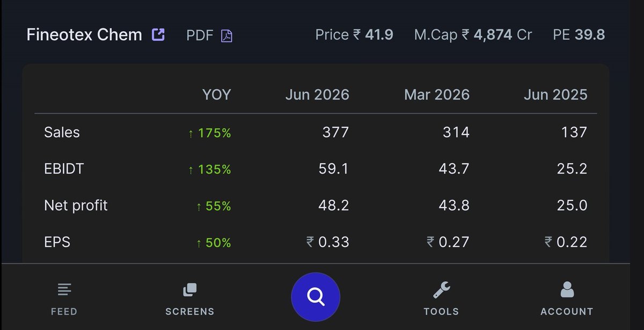Click the PDF text link
The image size is (644, 330).
(x=200, y=35)
